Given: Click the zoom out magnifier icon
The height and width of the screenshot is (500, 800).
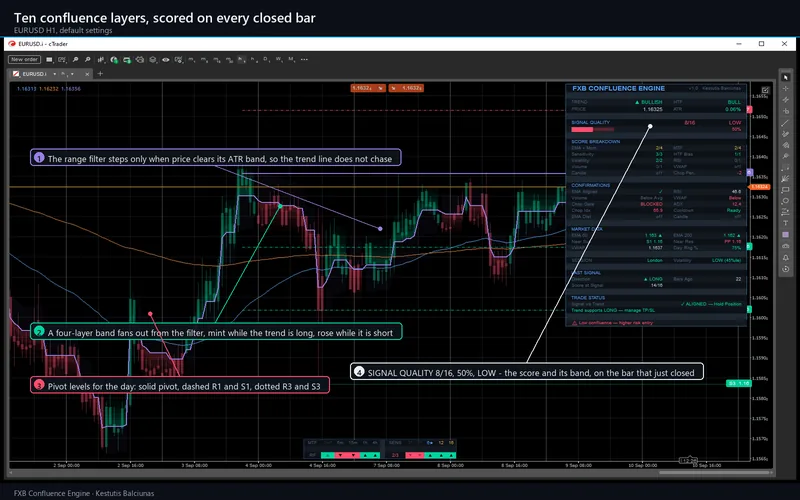Looking at the screenshot, I should pyautogui.click(x=87, y=60).
